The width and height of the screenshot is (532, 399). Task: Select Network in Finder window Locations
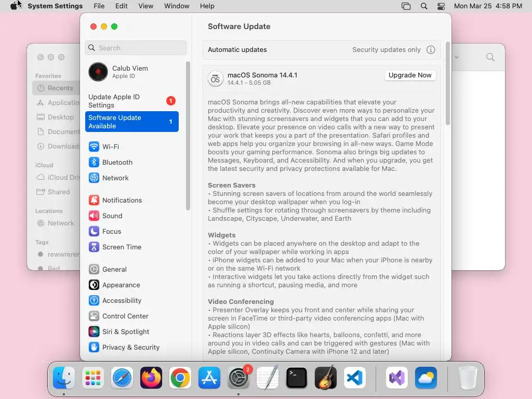(56, 223)
